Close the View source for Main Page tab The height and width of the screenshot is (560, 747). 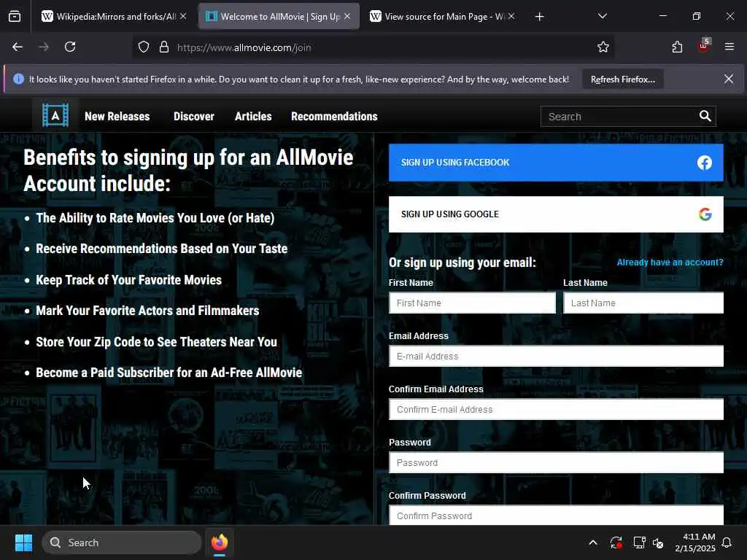pyautogui.click(x=511, y=16)
